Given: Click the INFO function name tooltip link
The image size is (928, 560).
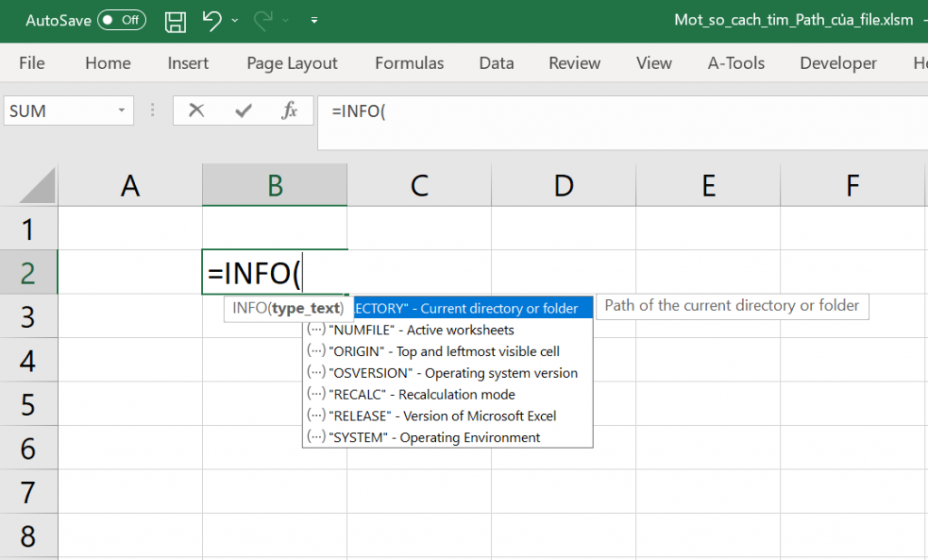Looking at the screenshot, I should pyautogui.click(x=248, y=308).
